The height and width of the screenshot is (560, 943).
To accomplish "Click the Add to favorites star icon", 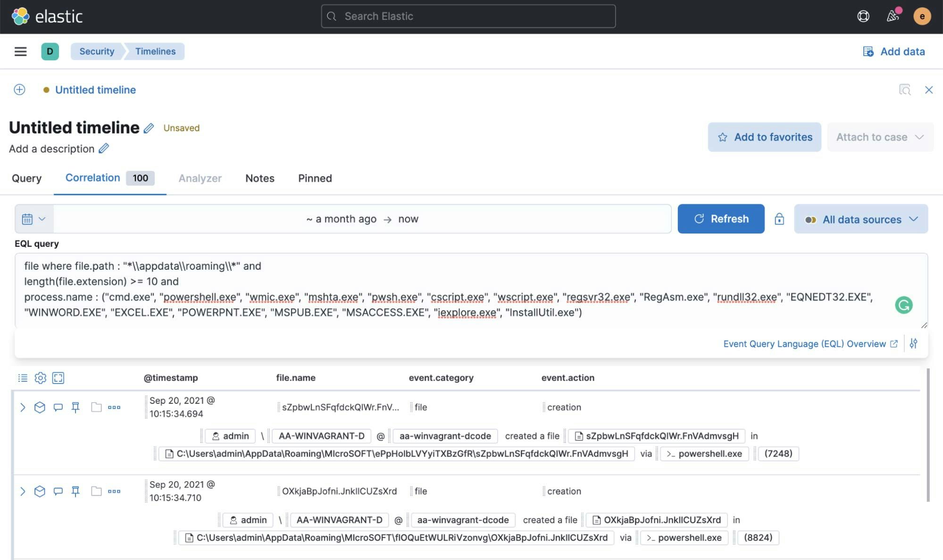I will pyautogui.click(x=722, y=137).
